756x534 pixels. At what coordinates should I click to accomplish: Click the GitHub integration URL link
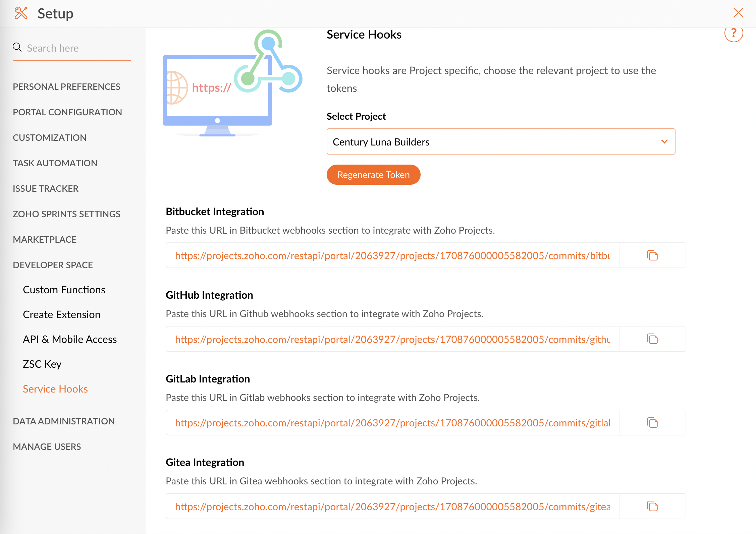[x=392, y=339]
